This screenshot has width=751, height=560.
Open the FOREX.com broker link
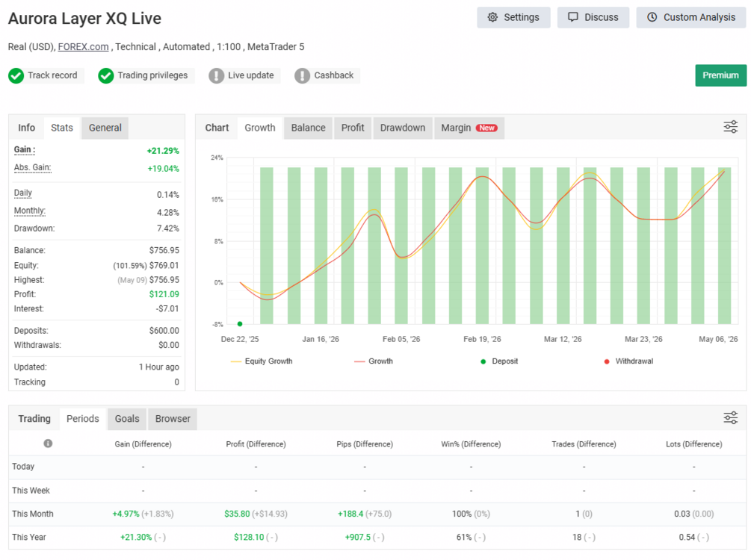[x=84, y=47]
